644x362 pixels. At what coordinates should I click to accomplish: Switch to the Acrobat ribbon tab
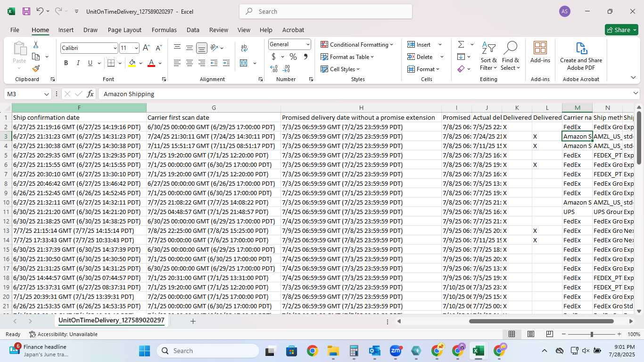293,30
